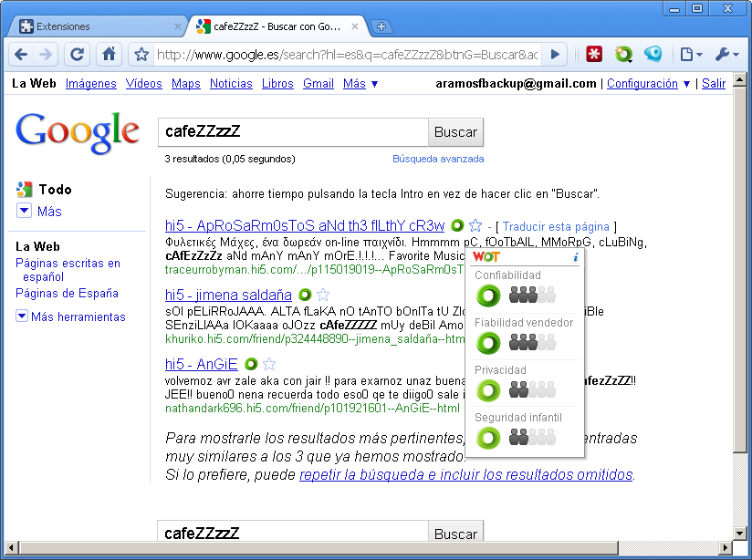Open the info icon in WOT popup
Image resolution: width=752 pixels, height=560 pixels.
pos(576,257)
